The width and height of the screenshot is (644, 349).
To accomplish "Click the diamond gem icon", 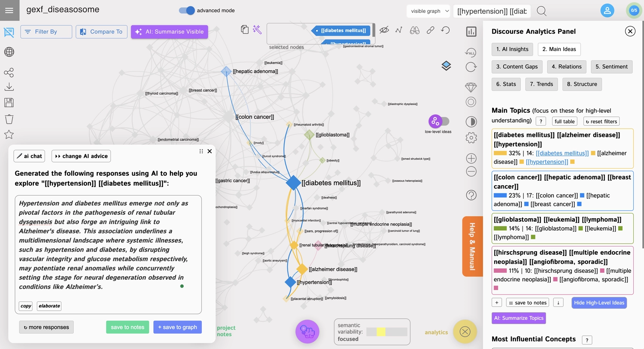I will (x=471, y=87).
